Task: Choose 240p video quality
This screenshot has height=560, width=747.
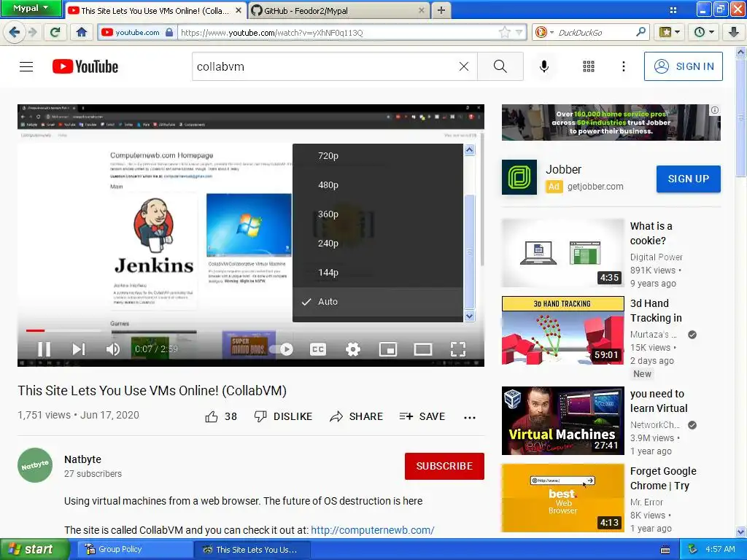Action: 378,243
